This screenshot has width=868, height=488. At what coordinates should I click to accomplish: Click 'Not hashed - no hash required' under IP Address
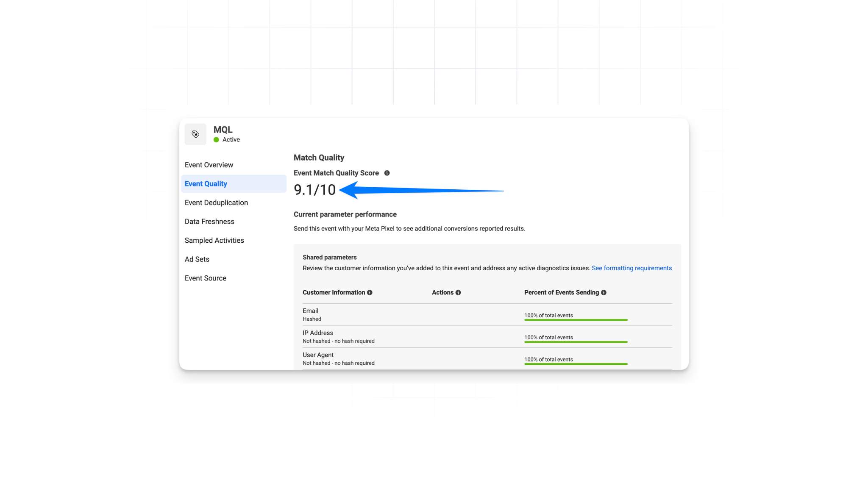click(338, 341)
